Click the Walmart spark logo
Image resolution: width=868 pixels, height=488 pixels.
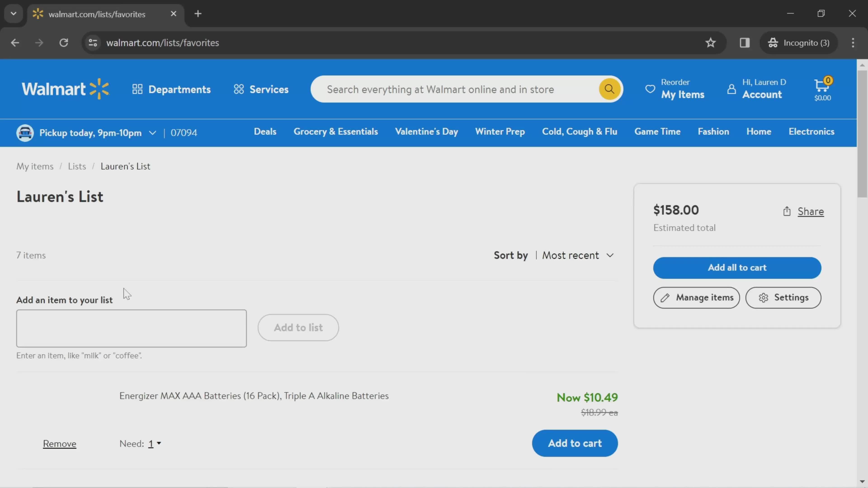pyautogui.click(x=65, y=89)
